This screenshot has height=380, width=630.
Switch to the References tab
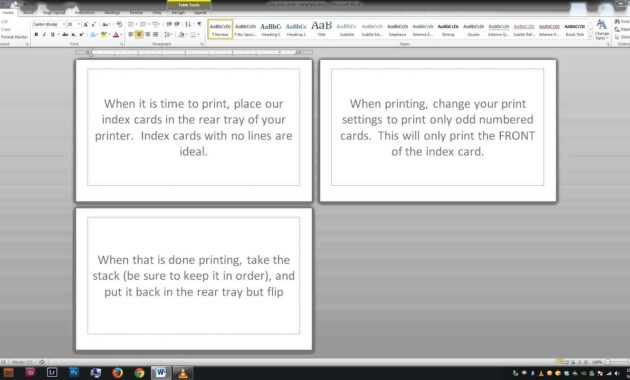[84, 13]
